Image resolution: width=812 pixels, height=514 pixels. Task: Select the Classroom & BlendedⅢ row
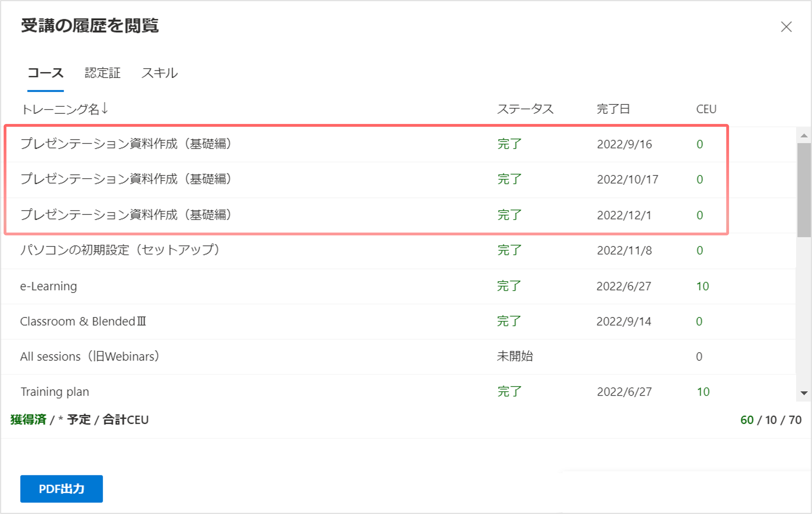pos(398,321)
